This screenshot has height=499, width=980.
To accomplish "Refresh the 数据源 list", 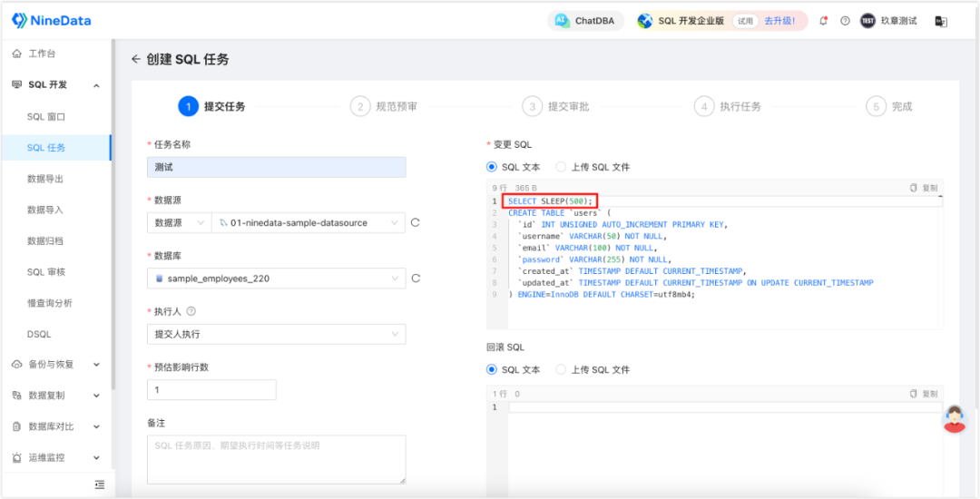I will coord(415,222).
